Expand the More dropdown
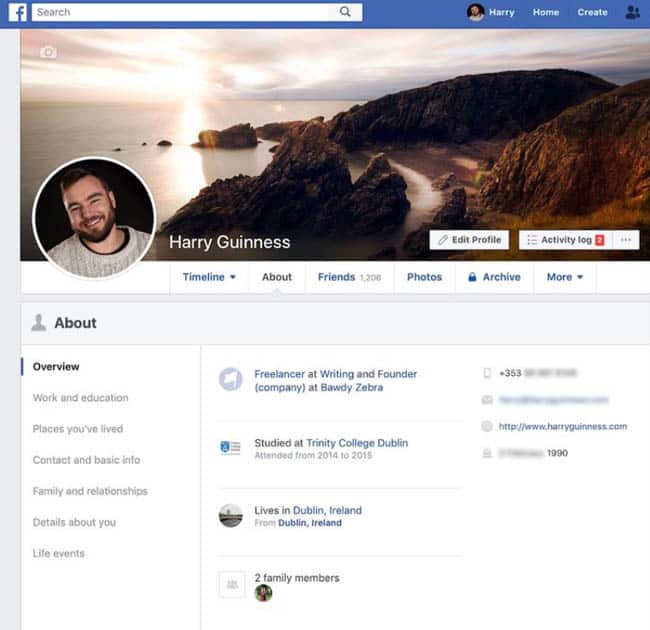Viewport: 650px width, 630px height. click(x=564, y=277)
